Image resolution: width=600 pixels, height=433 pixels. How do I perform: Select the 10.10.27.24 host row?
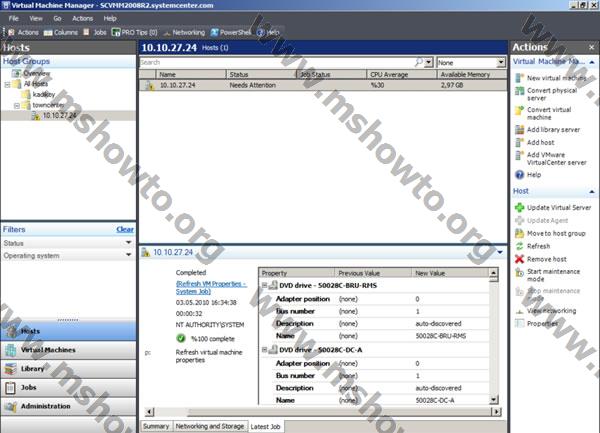point(323,85)
